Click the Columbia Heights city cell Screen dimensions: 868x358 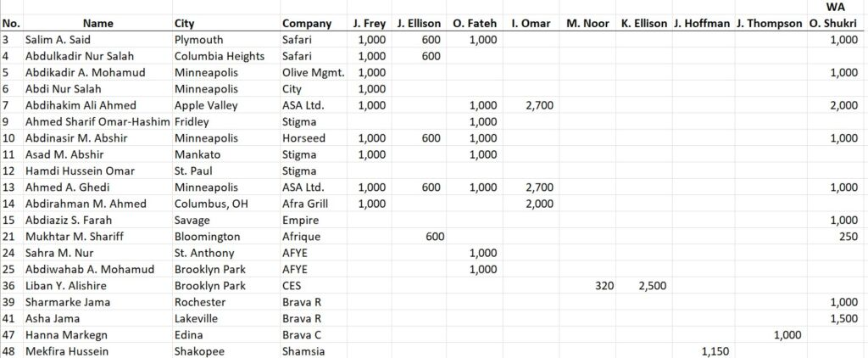pos(220,56)
